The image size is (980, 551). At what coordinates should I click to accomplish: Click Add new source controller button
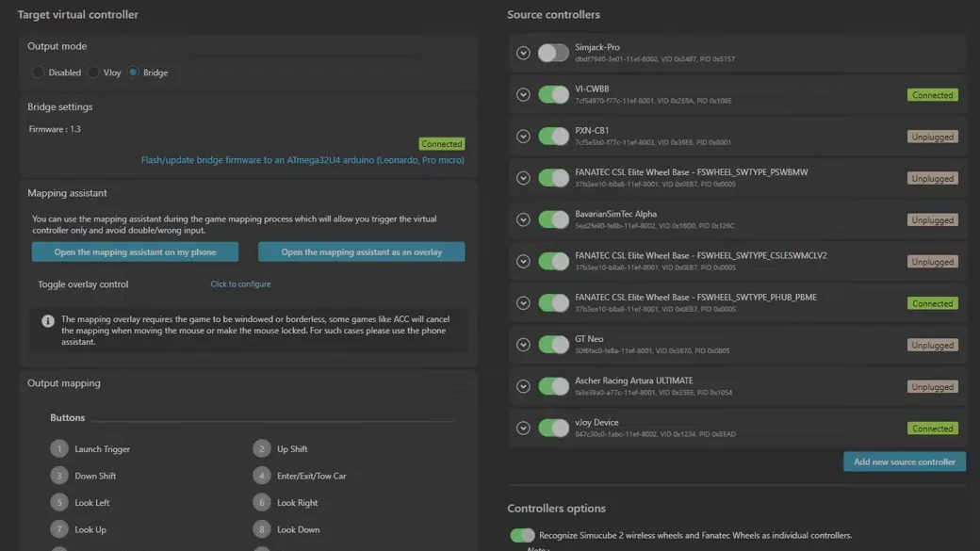(905, 462)
